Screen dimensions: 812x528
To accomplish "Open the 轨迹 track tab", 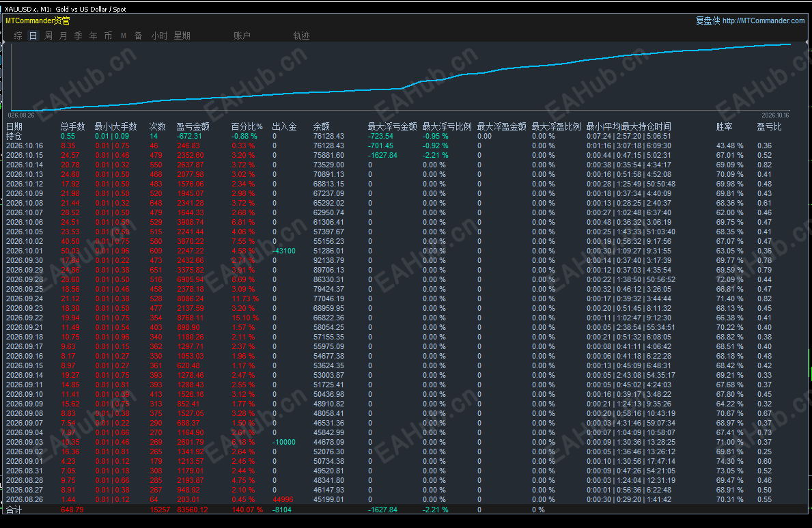I will pyautogui.click(x=301, y=36).
